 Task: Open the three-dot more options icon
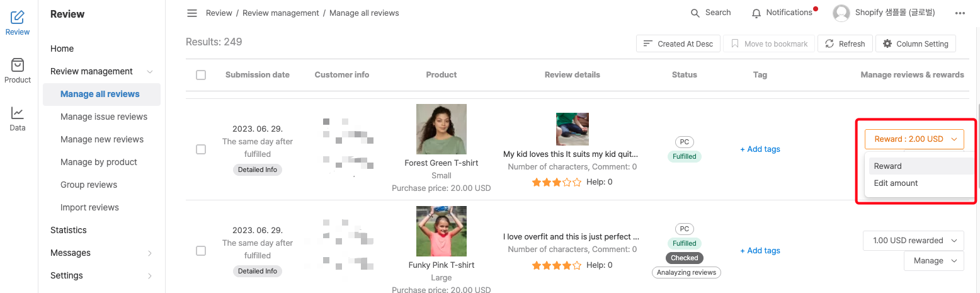point(960,13)
